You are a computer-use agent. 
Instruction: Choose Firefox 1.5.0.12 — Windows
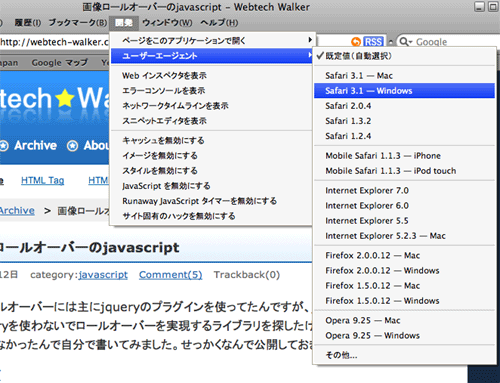[x=404, y=301]
